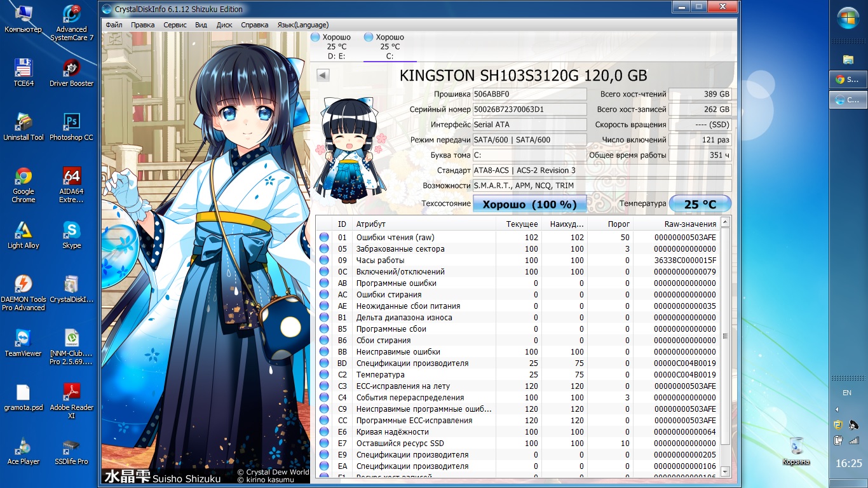Select the Photoshop CC desktop icon
This screenshot has width=868, height=488.
click(x=72, y=126)
